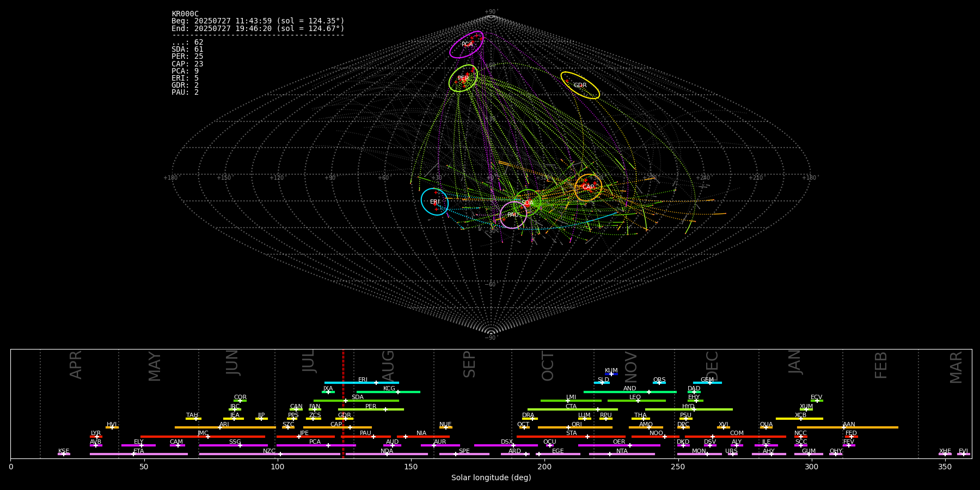Click the GDR shower label in the timeline
Screen dimensions: 980x490
[345, 415]
